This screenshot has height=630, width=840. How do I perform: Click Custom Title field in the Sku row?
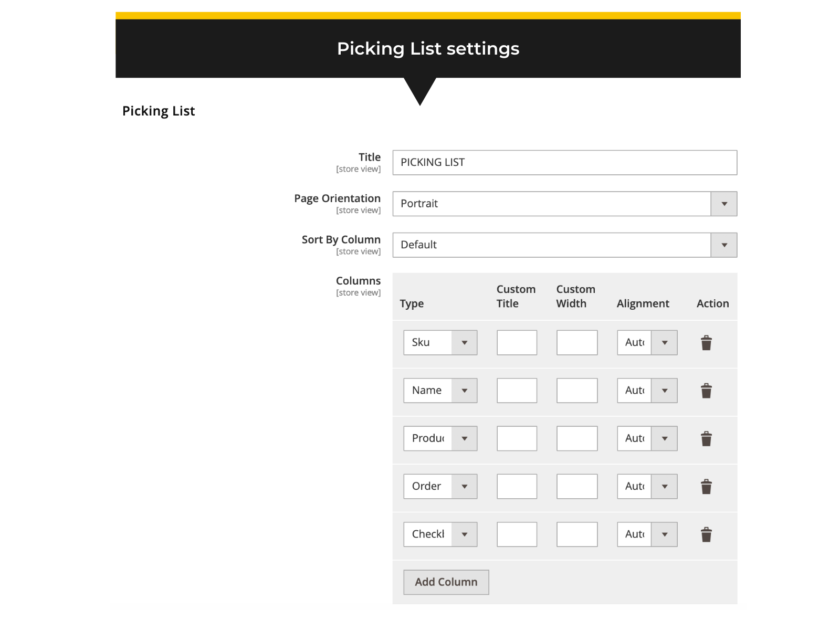(x=517, y=342)
